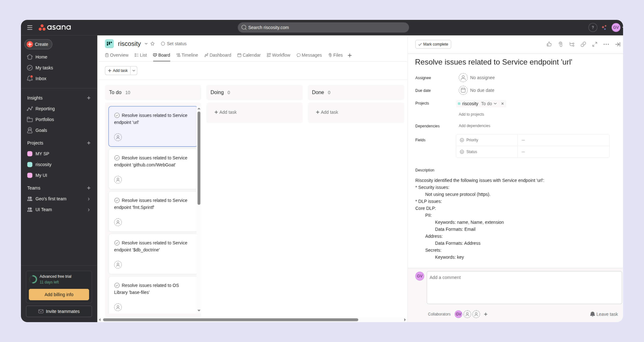Open Priority field value

coord(563,140)
